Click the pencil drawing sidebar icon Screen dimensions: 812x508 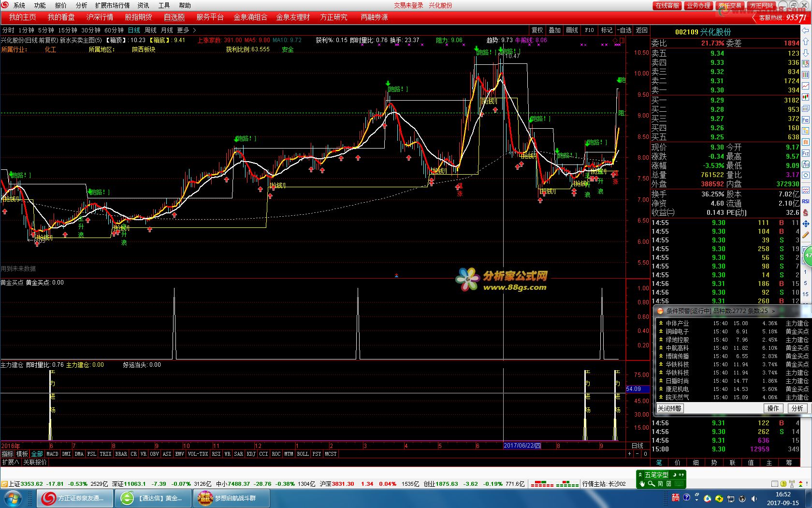pos(805,235)
